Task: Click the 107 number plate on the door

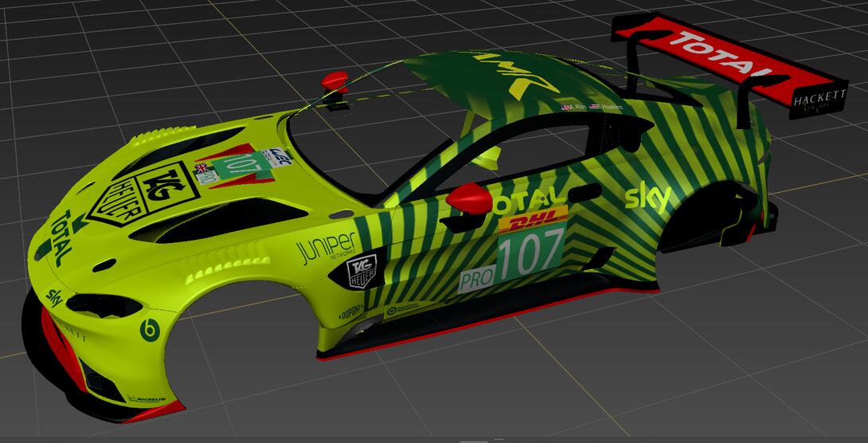Action: 530,253
